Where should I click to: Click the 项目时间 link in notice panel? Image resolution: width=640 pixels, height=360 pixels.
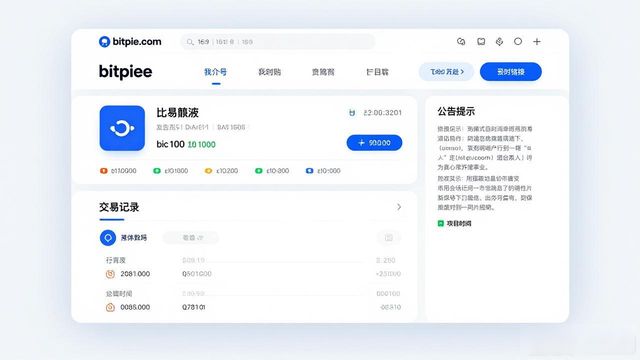click(459, 223)
